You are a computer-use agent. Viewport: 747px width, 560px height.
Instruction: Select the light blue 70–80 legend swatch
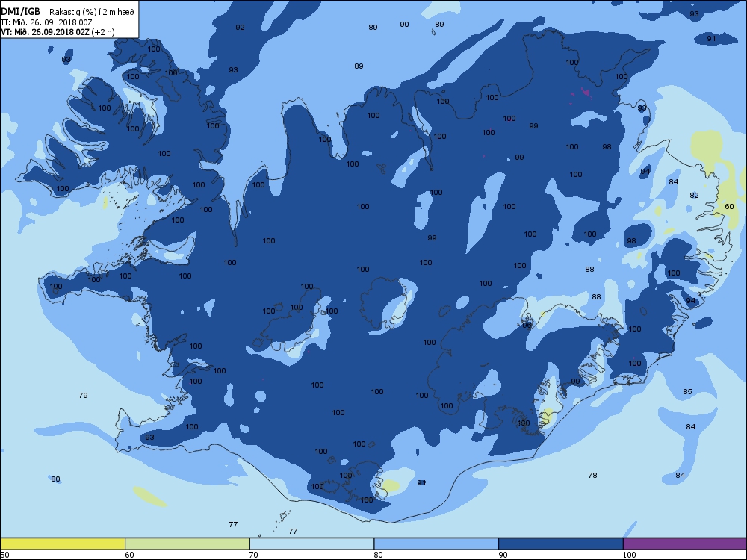311,544
